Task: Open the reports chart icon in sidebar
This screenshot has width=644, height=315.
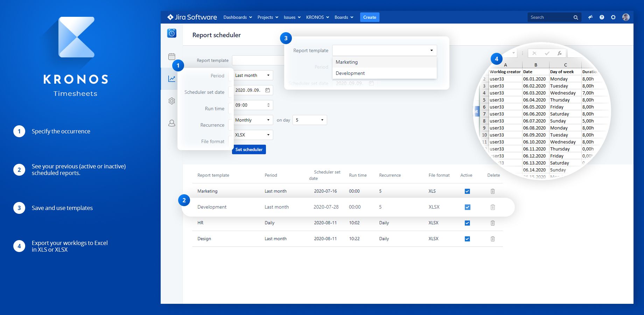Action: pos(171,79)
